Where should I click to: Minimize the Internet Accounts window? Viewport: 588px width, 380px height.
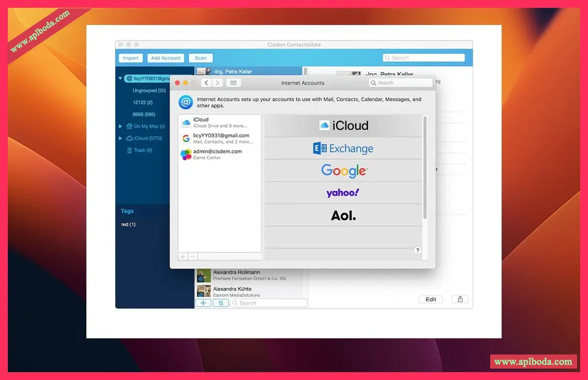(x=185, y=83)
